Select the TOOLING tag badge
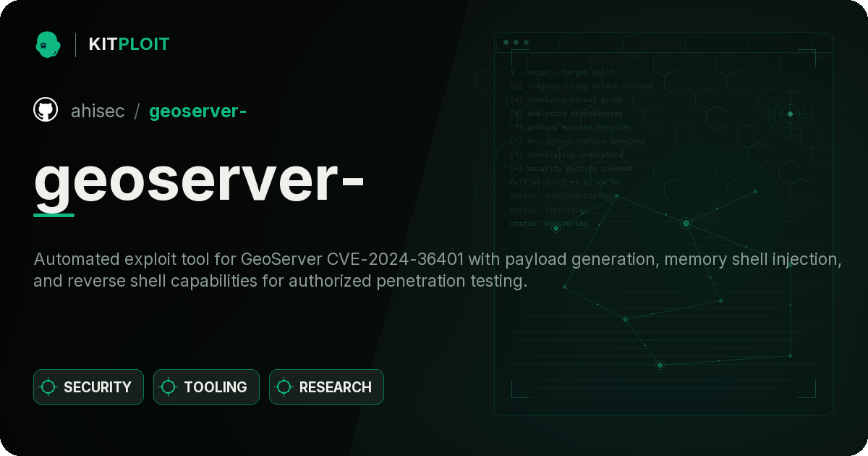The height and width of the screenshot is (456, 868). coord(206,387)
